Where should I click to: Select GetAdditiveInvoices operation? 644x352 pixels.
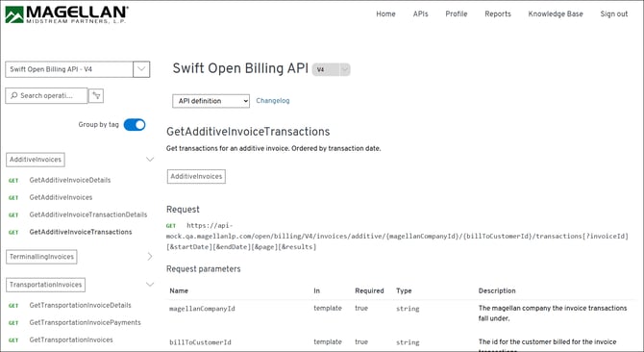[61, 197]
